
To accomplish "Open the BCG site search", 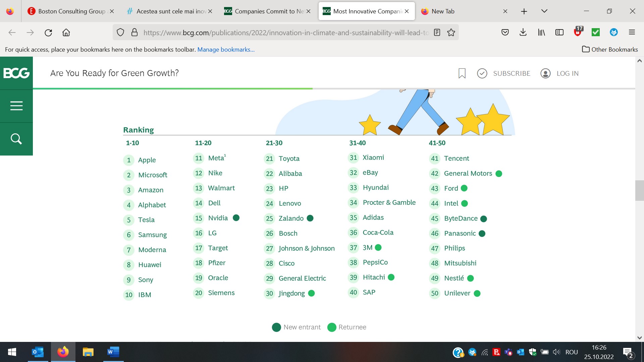I will 16,139.
